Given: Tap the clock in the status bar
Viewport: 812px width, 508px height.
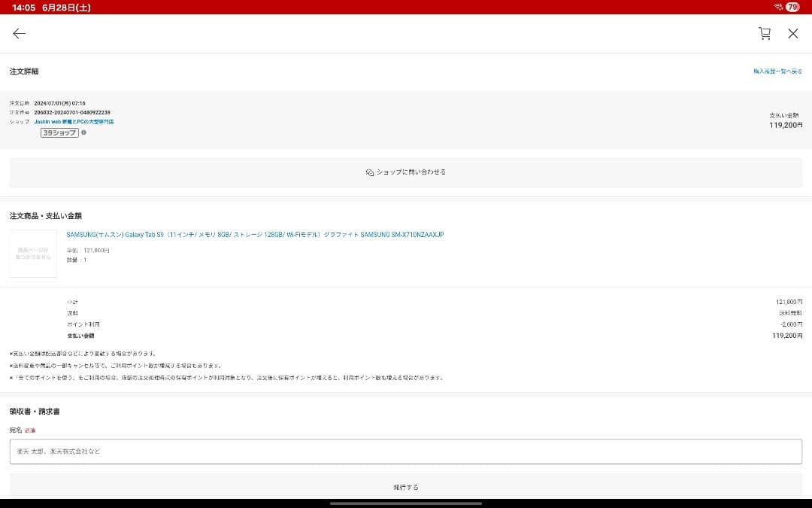Looking at the screenshot, I should click(x=23, y=7).
